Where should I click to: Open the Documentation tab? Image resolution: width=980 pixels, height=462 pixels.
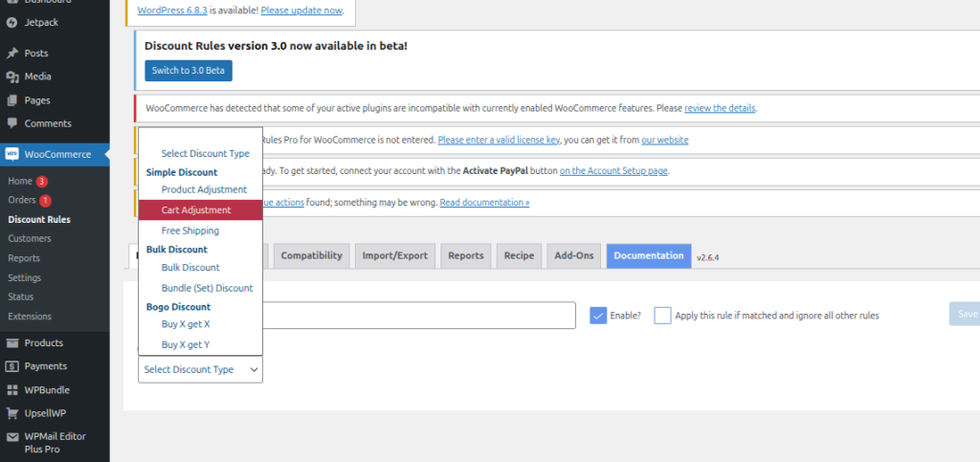649,256
